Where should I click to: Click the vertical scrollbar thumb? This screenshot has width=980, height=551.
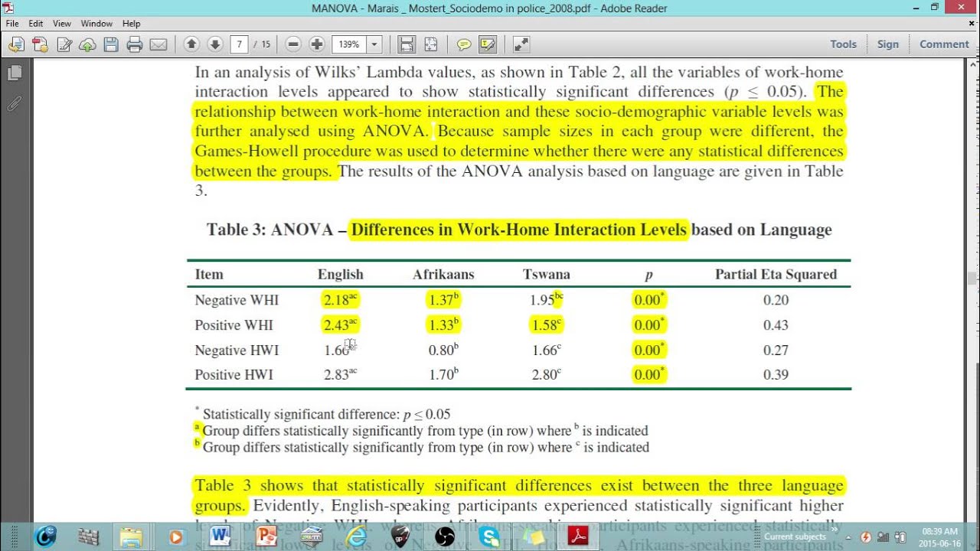coord(972,279)
